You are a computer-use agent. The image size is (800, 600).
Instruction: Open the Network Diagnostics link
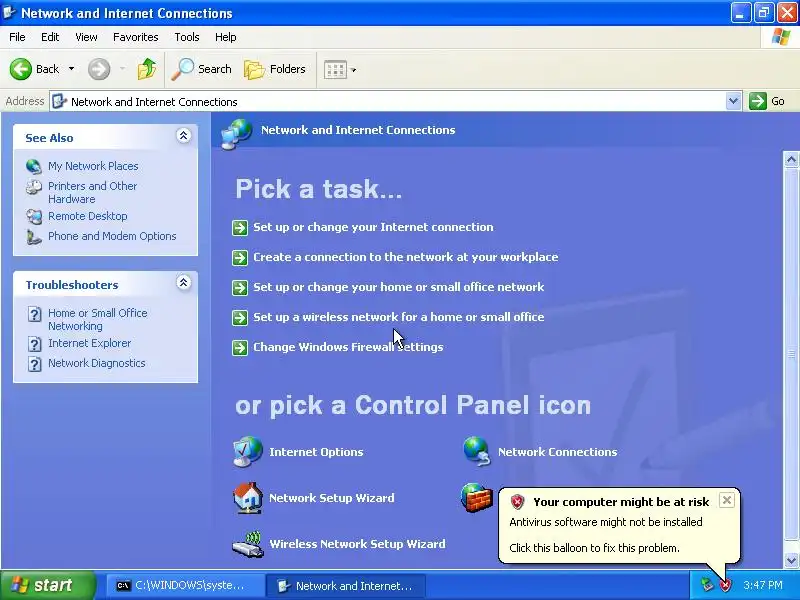pos(96,363)
